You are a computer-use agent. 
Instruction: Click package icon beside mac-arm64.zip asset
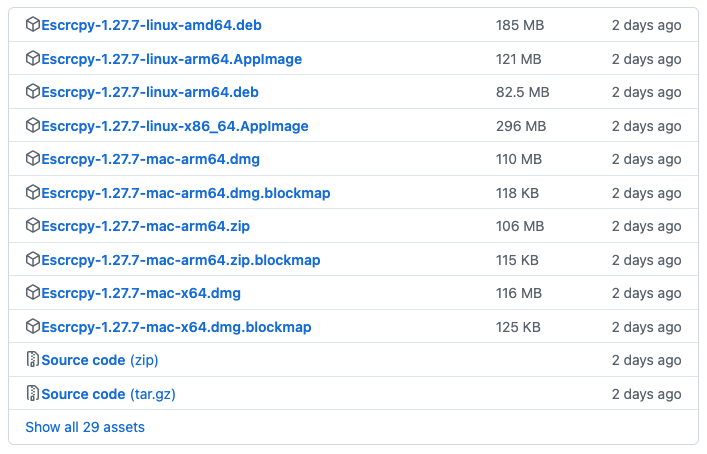[x=33, y=226]
